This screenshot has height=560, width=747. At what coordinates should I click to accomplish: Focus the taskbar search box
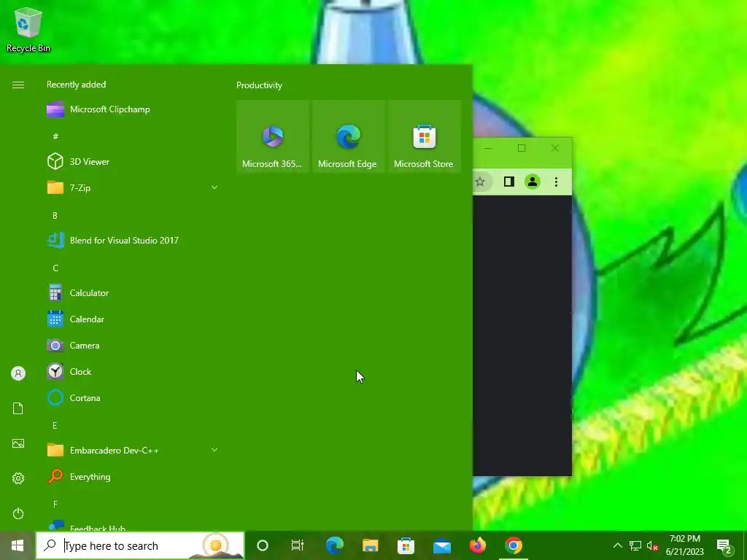(140, 545)
